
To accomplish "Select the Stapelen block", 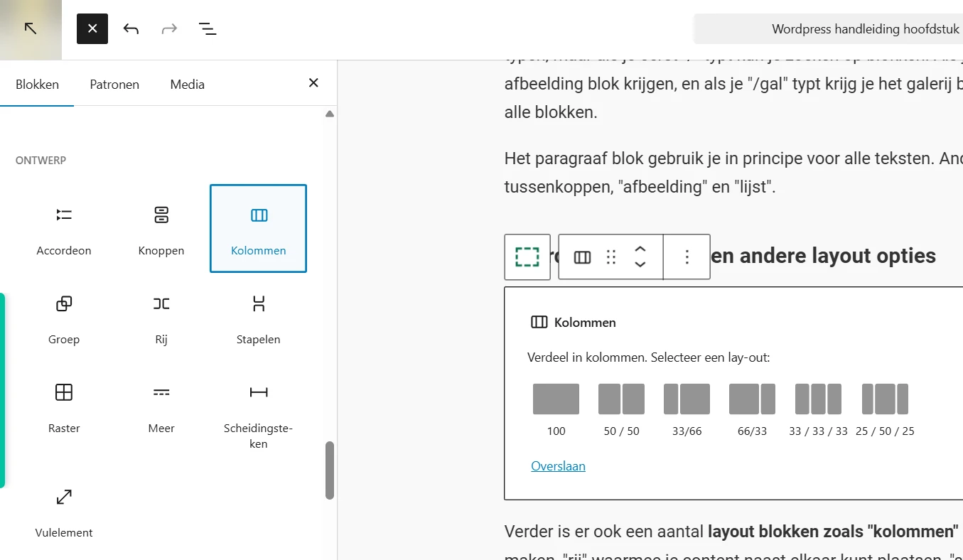I will (x=258, y=316).
